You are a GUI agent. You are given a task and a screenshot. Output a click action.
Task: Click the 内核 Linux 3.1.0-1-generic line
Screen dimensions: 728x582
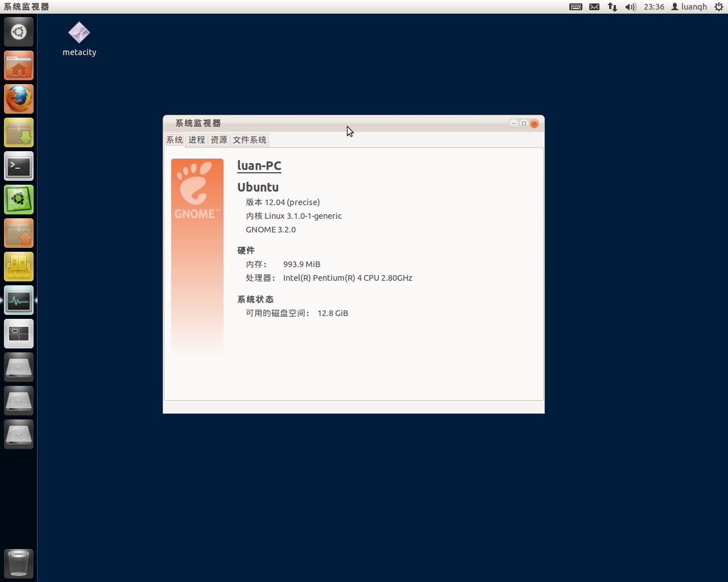[x=293, y=216]
